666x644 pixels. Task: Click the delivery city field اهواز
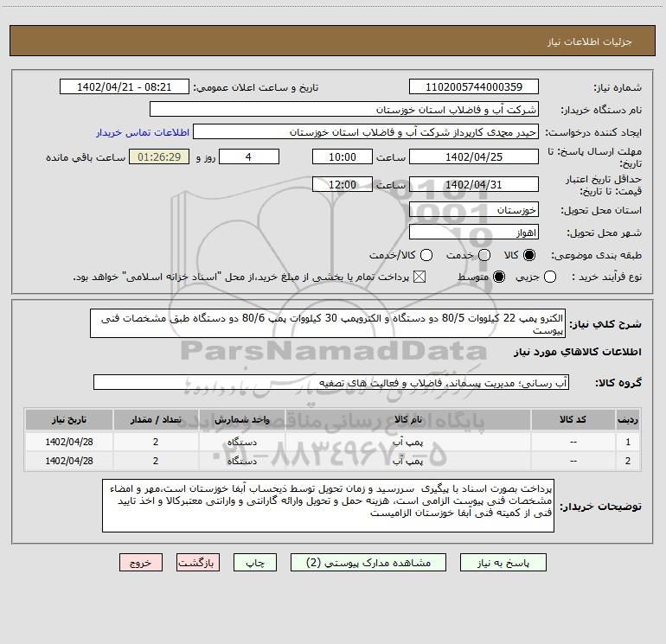(474, 233)
